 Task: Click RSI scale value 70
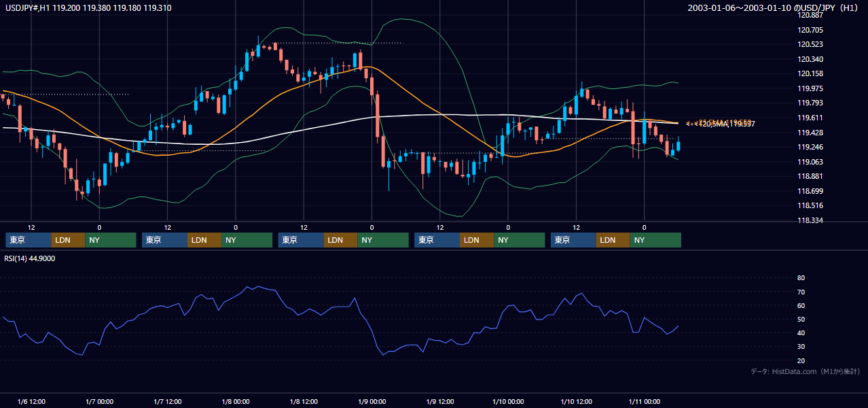click(801, 292)
